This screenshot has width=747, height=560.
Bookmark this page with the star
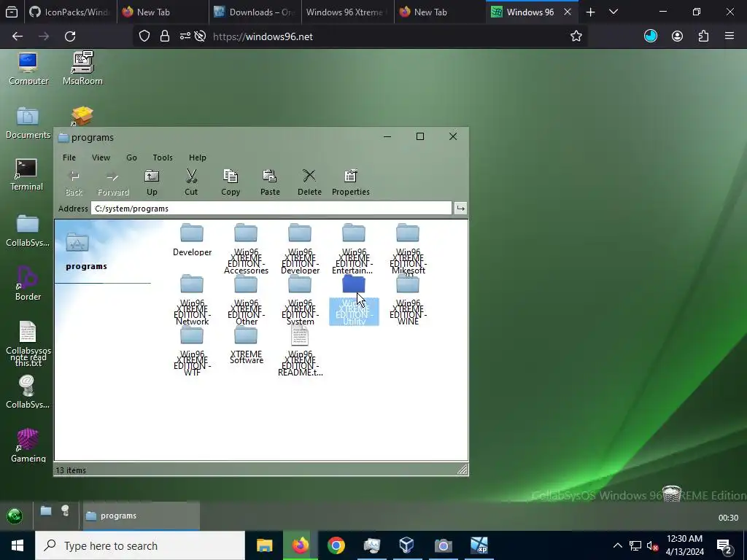pyautogui.click(x=576, y=36)
